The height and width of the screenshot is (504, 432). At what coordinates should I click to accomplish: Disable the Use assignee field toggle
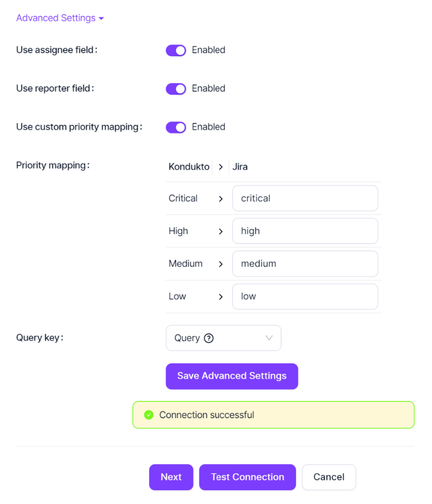tap(176, 51)
